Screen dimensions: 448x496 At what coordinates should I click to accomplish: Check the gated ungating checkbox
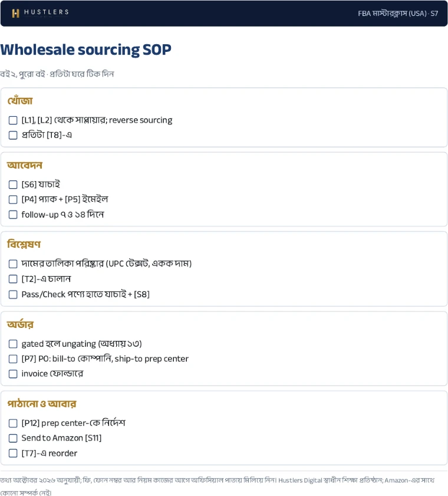(13, 344)
